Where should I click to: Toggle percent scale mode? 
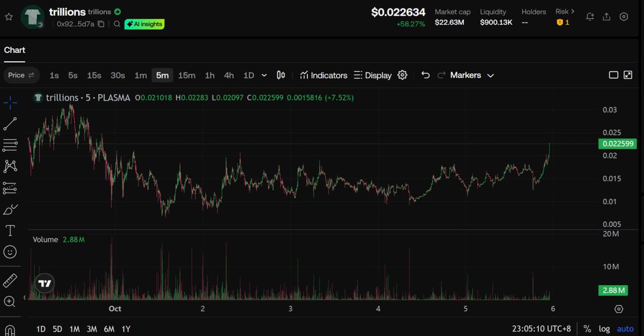[587, 328]
